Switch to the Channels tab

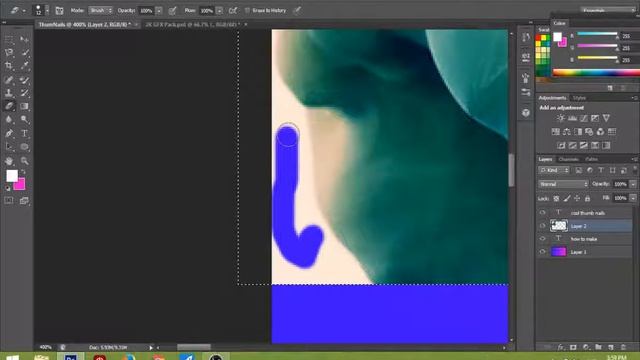point(569,159)
